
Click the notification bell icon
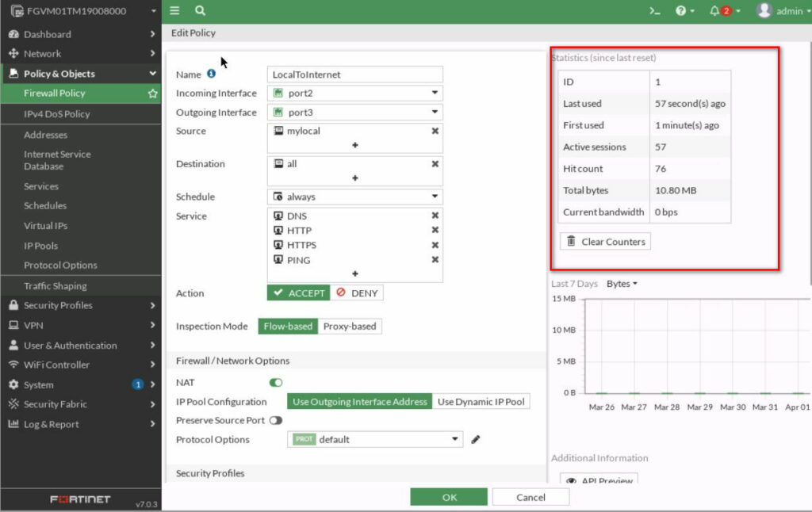click(x=716, y=11)
